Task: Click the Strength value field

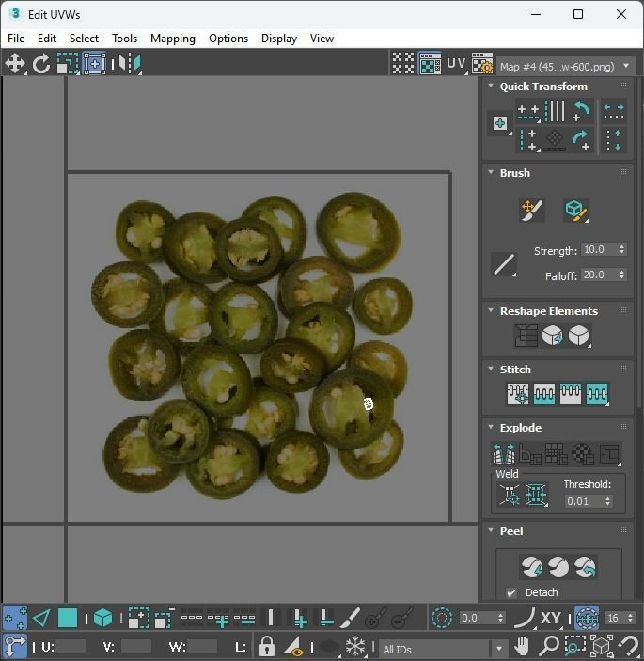Action: click(599, 249)
